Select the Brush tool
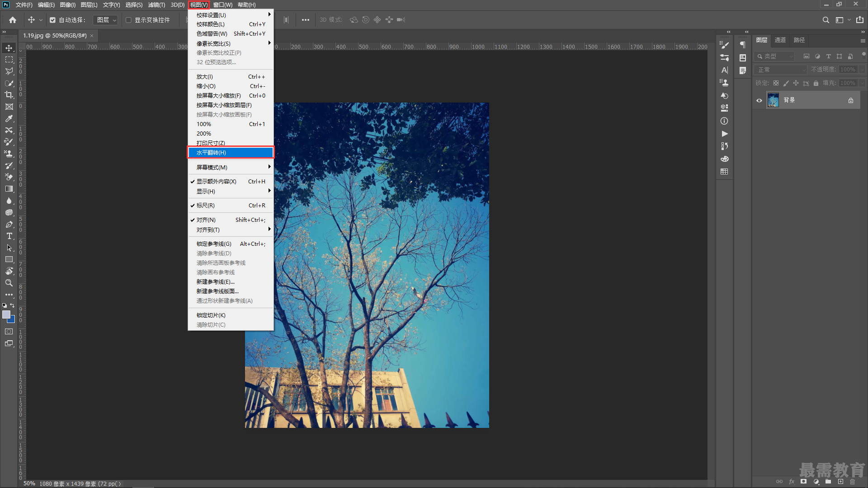Image resolution: width=868 pixels, height=488 pixels. tap(9, 142)
